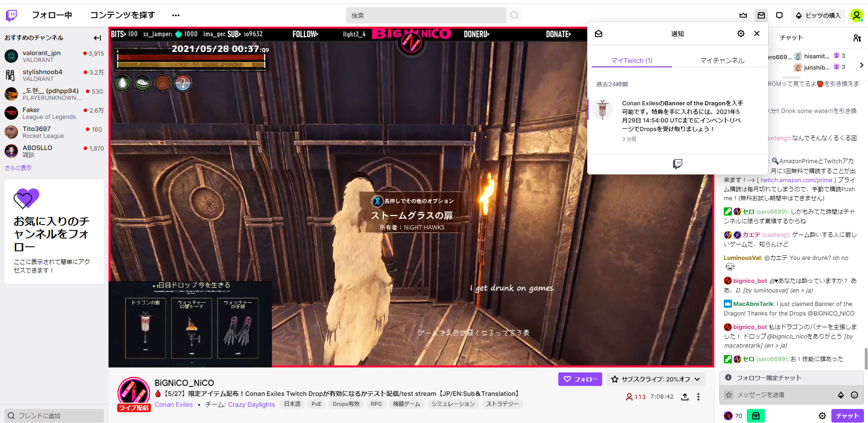The height and width of the screenshot is (423, 868).
Task: Click さらに表示 to show more channels
Action: pyautogui.click(x=18, y=168)
